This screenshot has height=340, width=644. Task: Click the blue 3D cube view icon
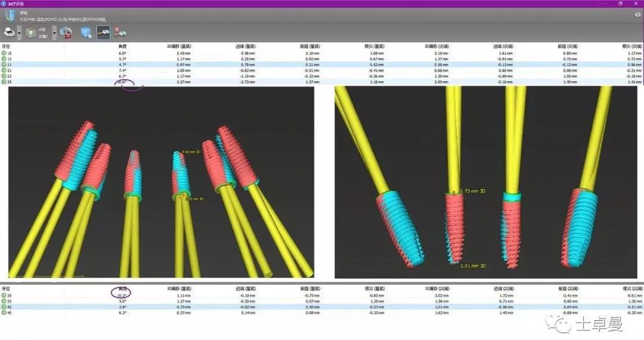[86, 32]
